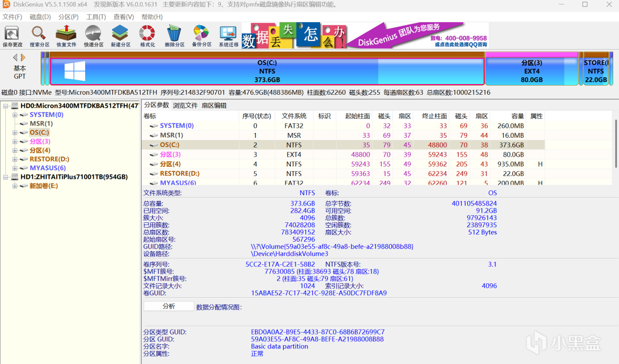Open the 文件(F) menu
The height and width of the screenshot is (364, 619).
(13, 17)
